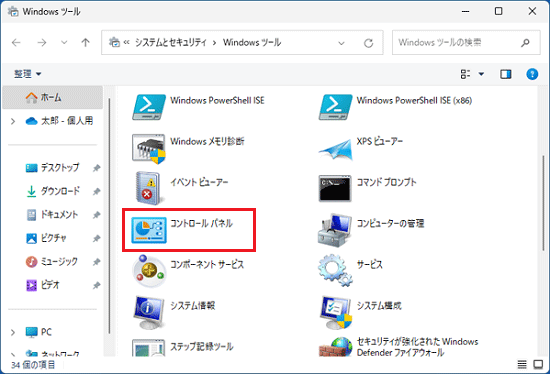
Task: Open Windows メモリ診断 icon
Action: point(149,148)
